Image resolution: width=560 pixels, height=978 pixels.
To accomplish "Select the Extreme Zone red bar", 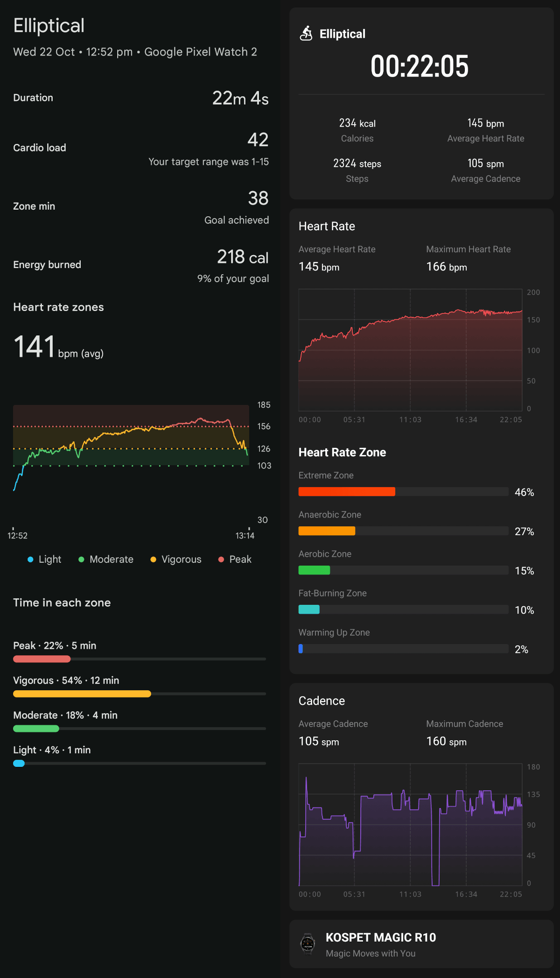I will (347, 491).
